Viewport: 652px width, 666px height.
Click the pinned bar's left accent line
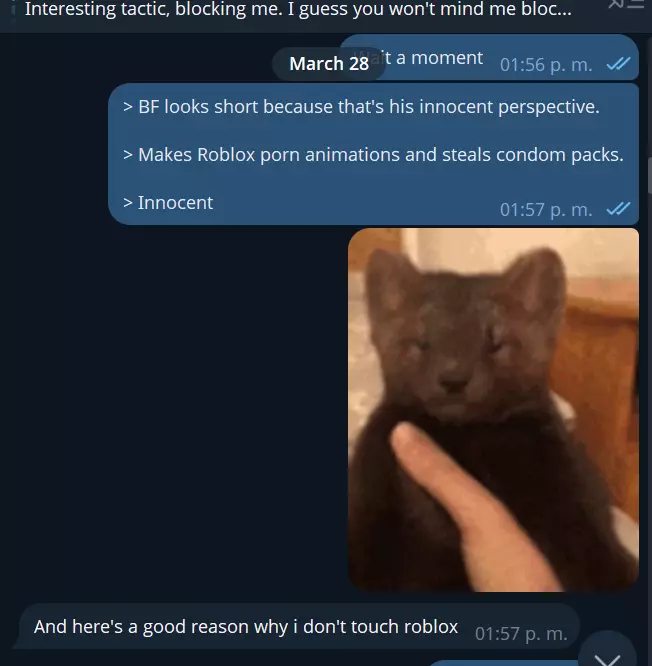(14, 9)
